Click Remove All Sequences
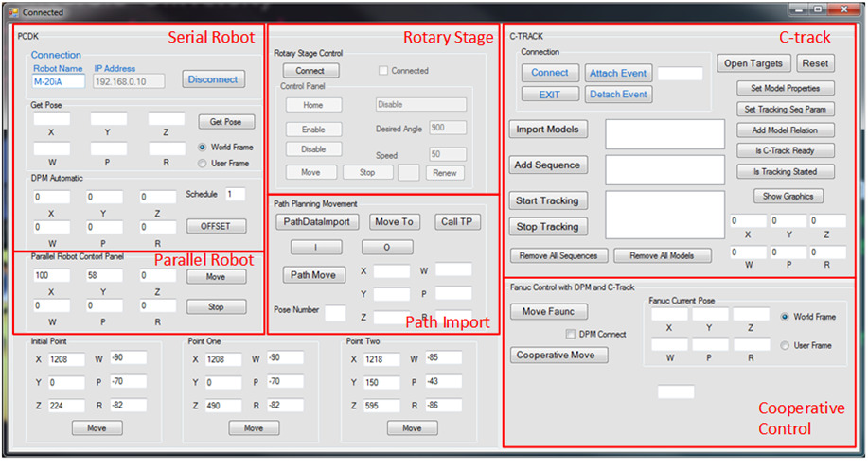 click(x=558, y=256)
